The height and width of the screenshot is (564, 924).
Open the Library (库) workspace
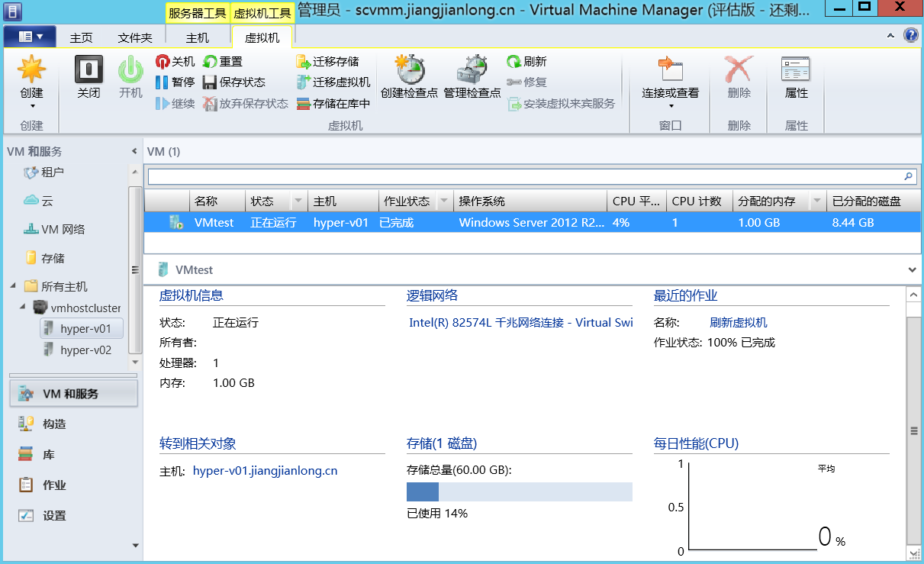(x=73, y=454)
